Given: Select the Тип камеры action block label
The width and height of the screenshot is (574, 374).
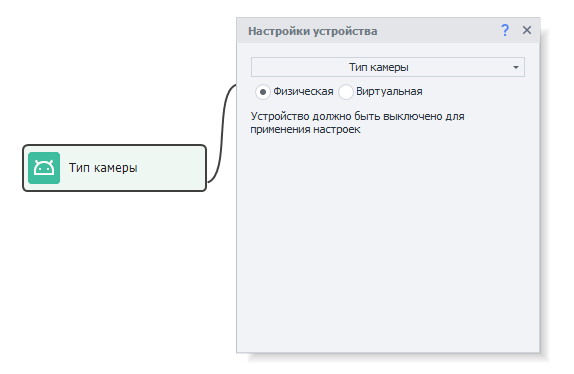Looking at the screenshot, I should (x=103, y=168).
